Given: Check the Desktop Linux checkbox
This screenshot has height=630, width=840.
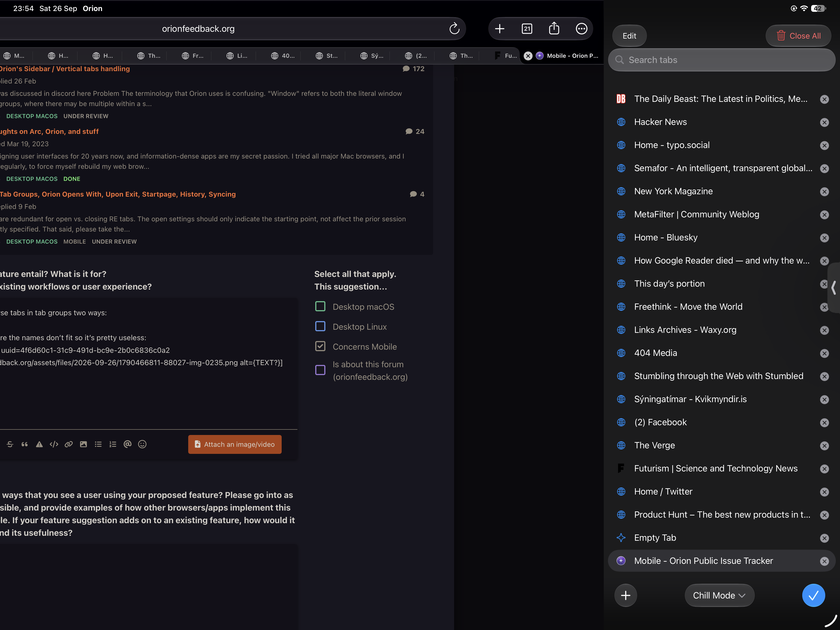Looking at the screenshot, I should [321, 327].
